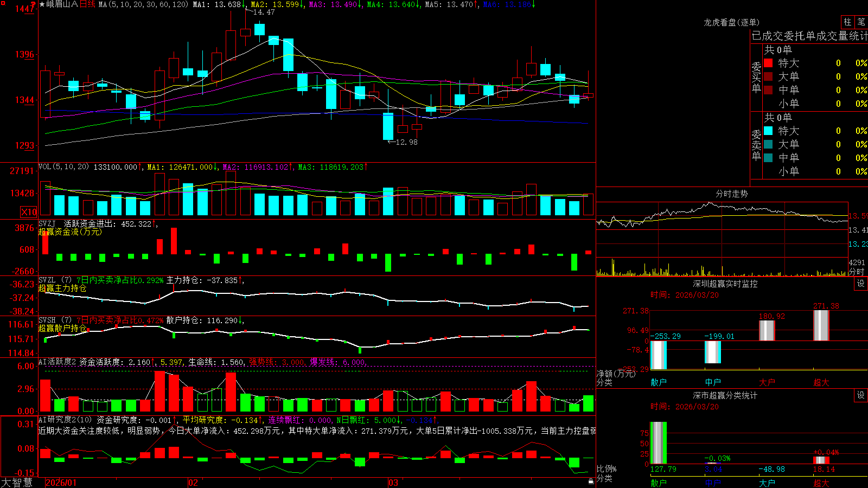Click the VOL(5,10,20) indicator label

coord(63,167)
